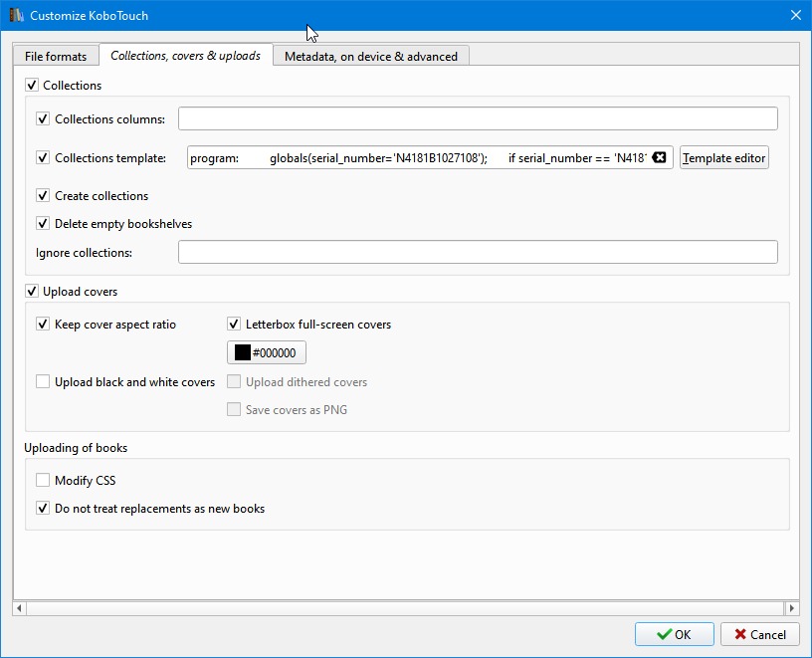The image size is (812, 658).
Task: Confirm settings with the OK button
Action: coord(675,634)
